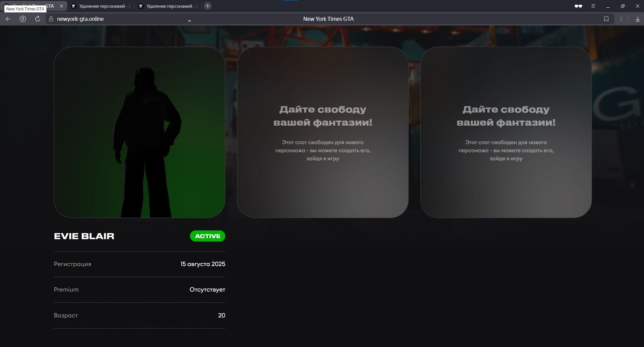Open the three-dot page options menu
Viewport: 644px width, 347px height.
[x=621, y=19]
